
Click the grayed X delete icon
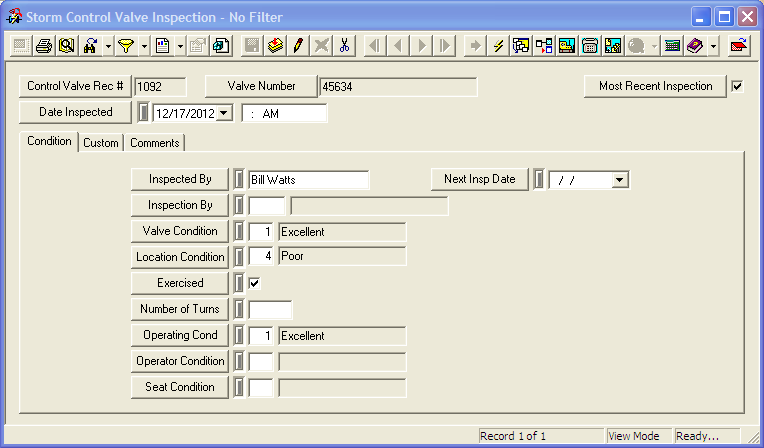[x=321, y=46]
